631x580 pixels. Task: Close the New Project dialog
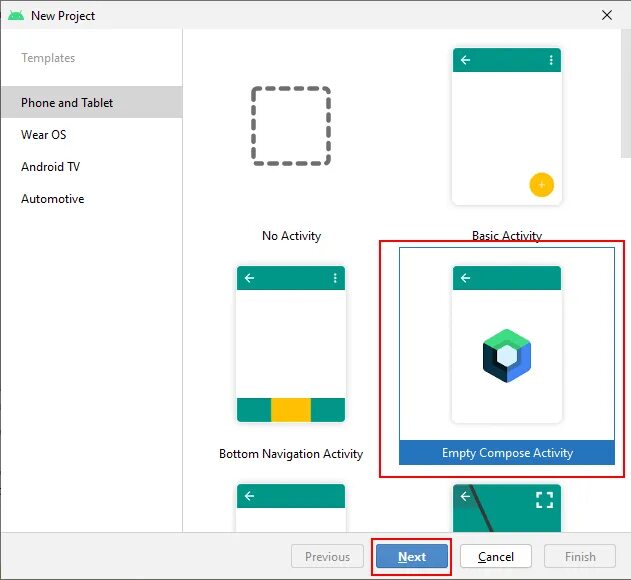pyautogui.click(x=606, y=15)
